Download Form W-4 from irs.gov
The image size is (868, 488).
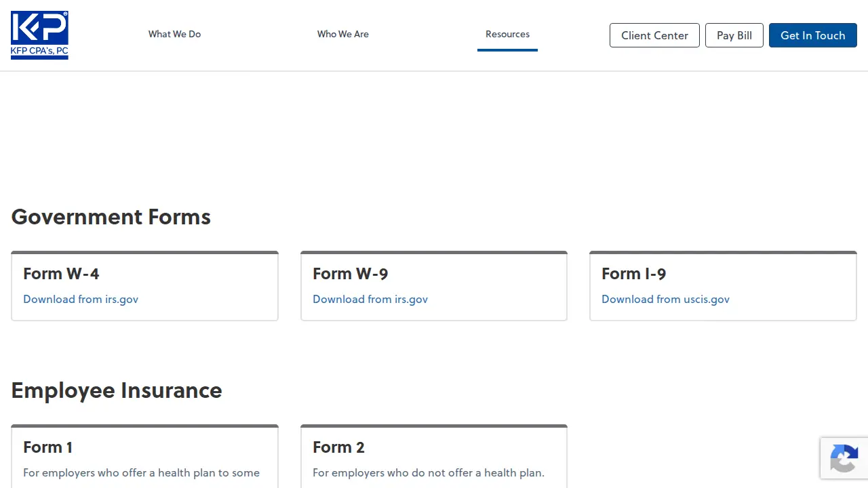[x=81, y=299]
